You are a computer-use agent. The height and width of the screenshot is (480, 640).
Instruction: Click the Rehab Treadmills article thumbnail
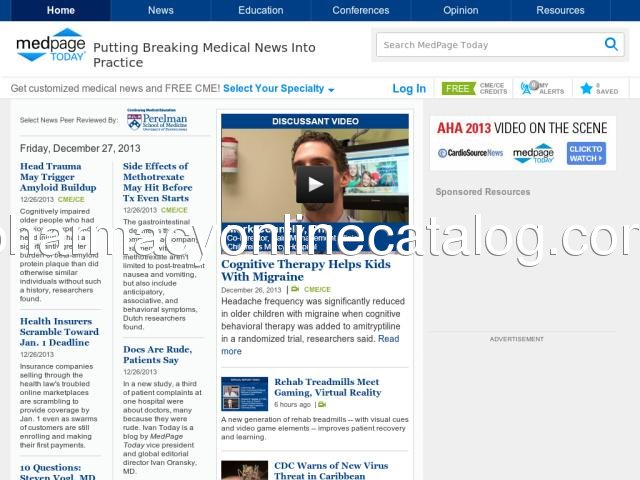244,393
